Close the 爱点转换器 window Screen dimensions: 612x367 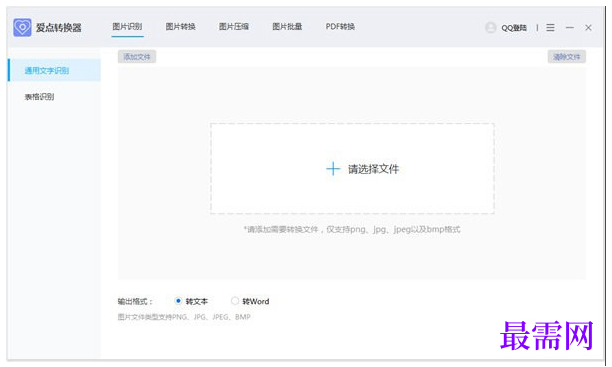[x=588, y=28]
